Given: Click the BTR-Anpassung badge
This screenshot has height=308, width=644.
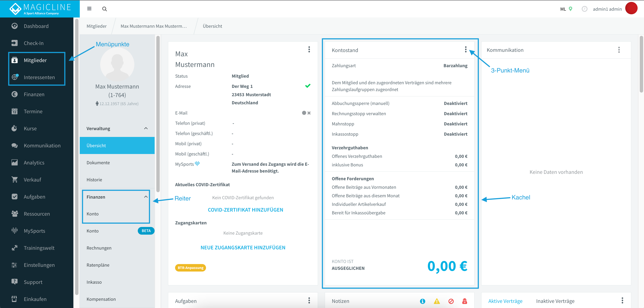Looking at the screenshot, I should pos(190,268).
